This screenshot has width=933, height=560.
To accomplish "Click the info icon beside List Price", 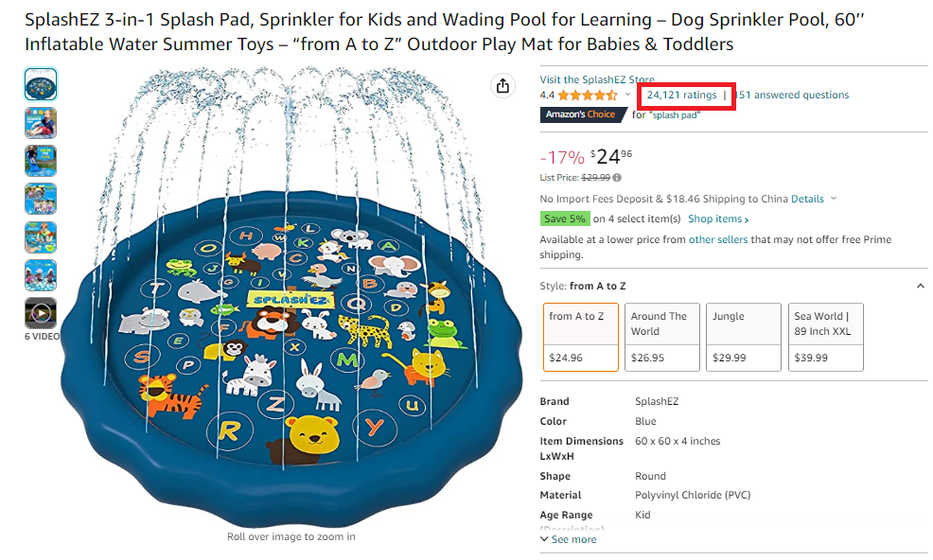I will point(617,177).
